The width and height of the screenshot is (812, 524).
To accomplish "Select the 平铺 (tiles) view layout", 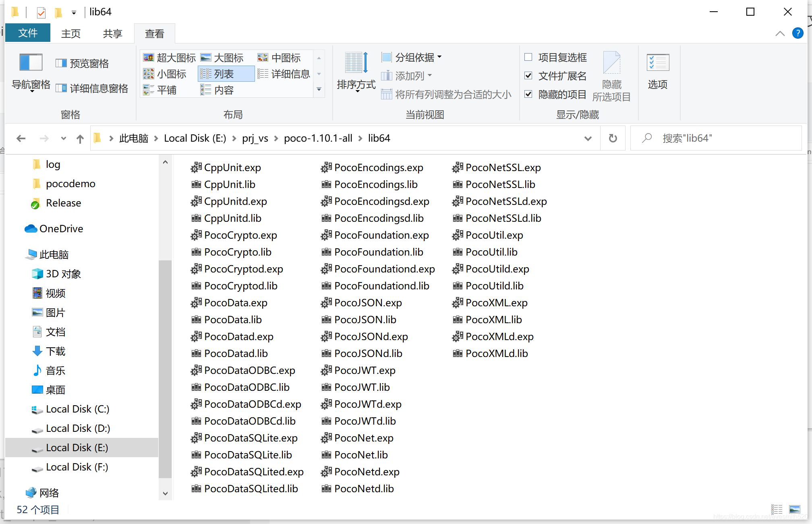I will pos(161,90).
